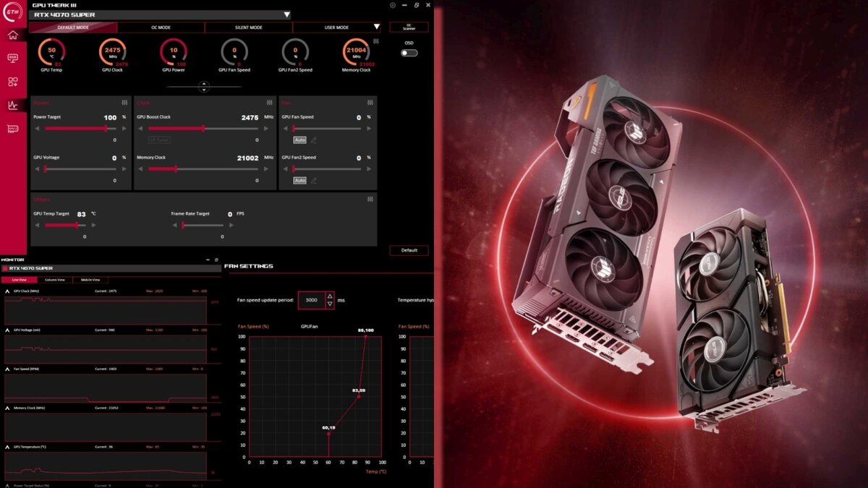Viewport: 868px width, 488px height.
Task: Open the Others panel settings bars icon
Action: [370, 200]
